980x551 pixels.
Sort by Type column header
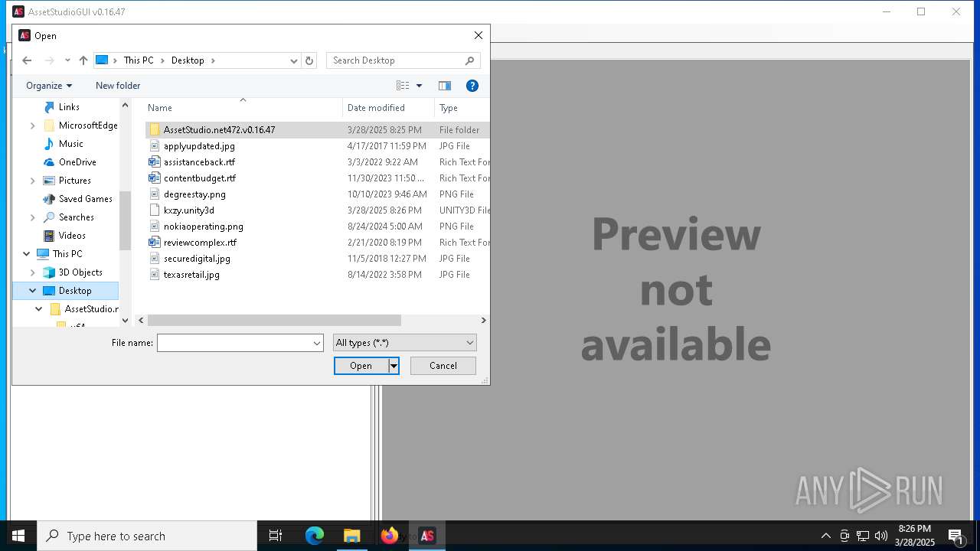462,108
